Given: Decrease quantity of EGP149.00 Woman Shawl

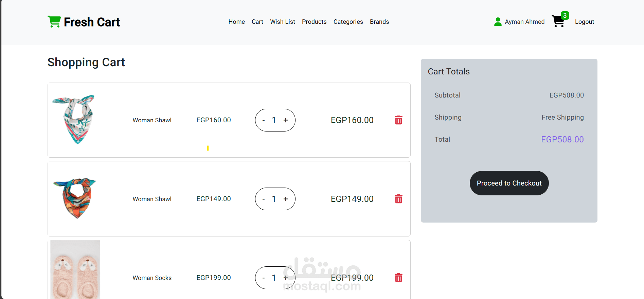Looking at the screenshot, I should 264,199.
